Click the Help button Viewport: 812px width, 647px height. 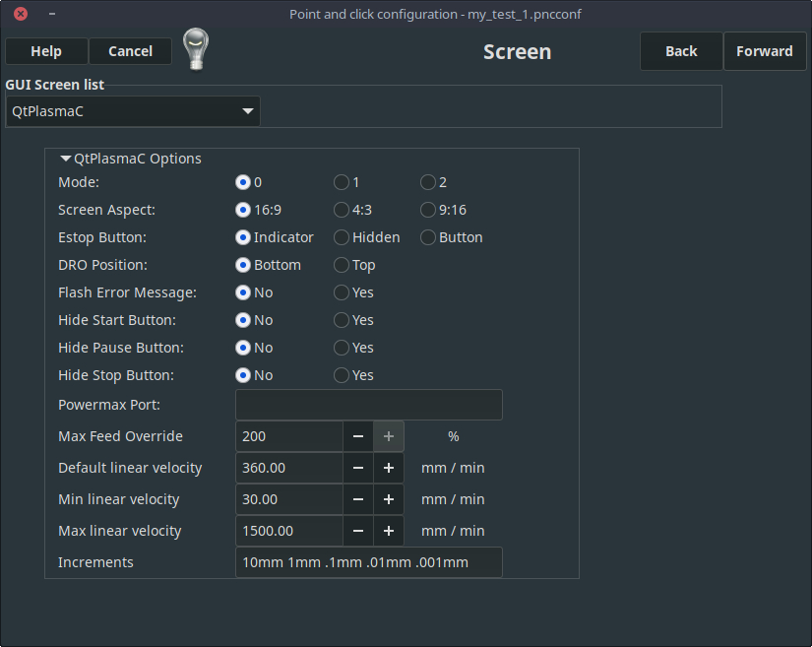[x=45, y=50]
